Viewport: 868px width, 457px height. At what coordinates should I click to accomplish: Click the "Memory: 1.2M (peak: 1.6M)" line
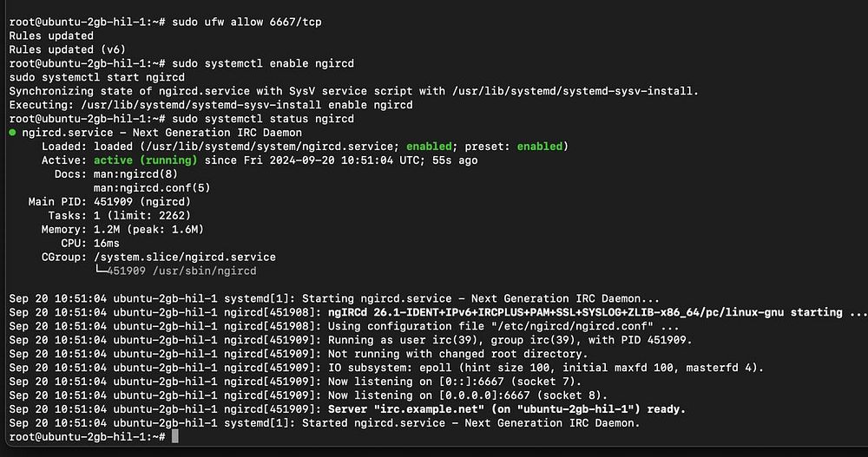point(122,230)
